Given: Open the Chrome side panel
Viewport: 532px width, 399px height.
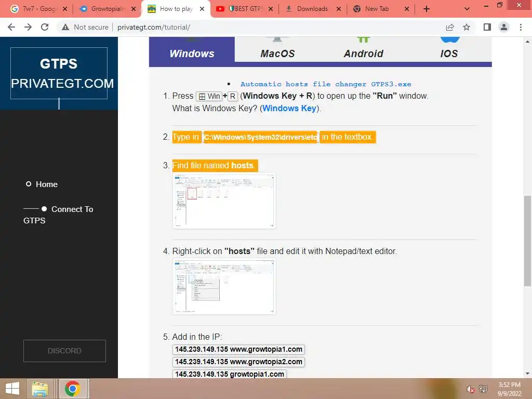Looking at the screenshot, I should click(487, 27).
